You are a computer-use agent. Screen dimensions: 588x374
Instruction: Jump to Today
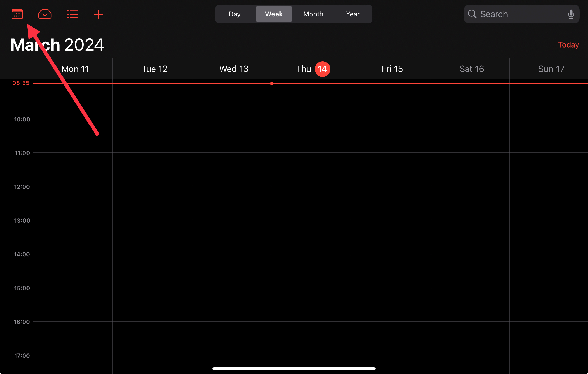click(568, 45)
